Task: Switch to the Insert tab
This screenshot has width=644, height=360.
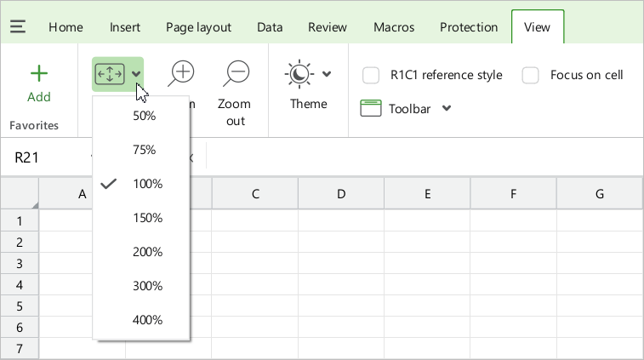Action: (125, 27)
